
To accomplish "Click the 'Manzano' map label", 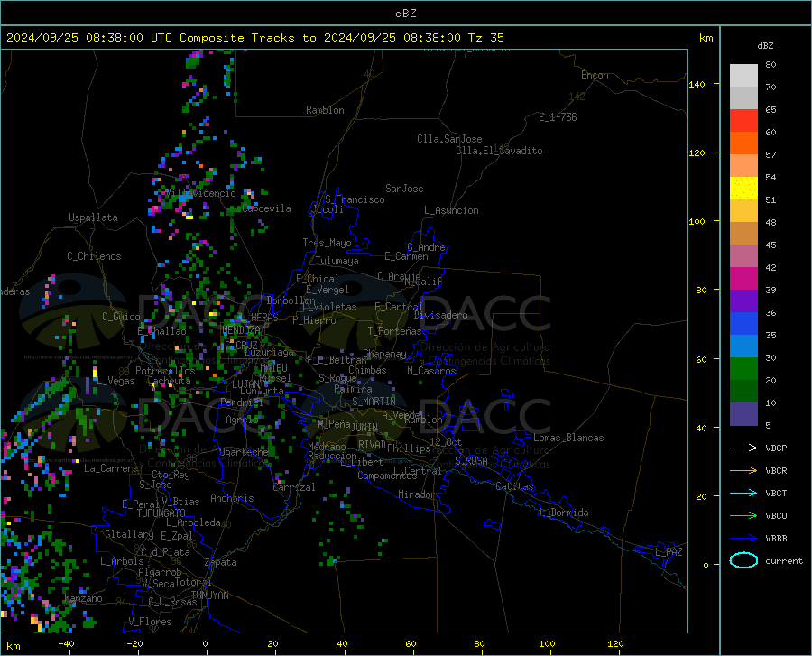I will click(83, 598).
